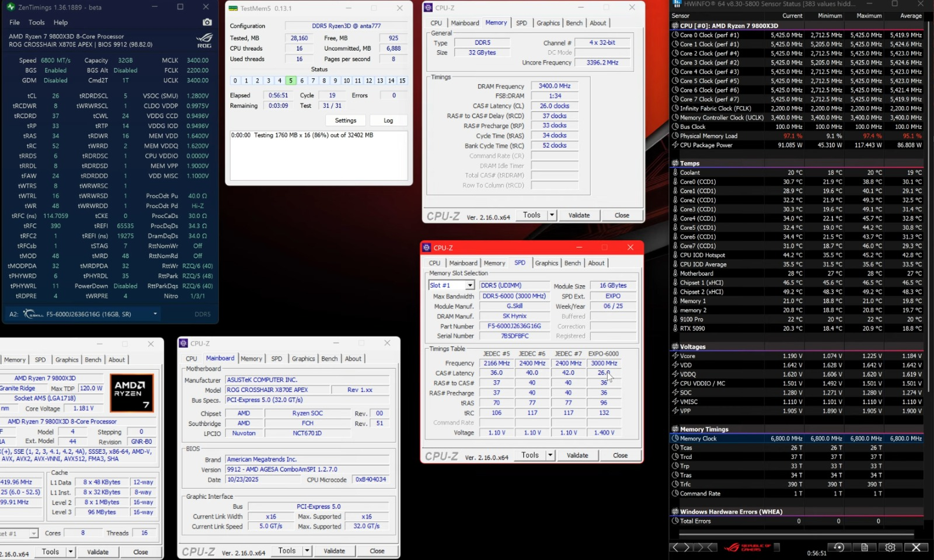This screenshot has width=934, height=560.
Task: Click the thermometer icon beside Coolant
Action: (675, 173)
